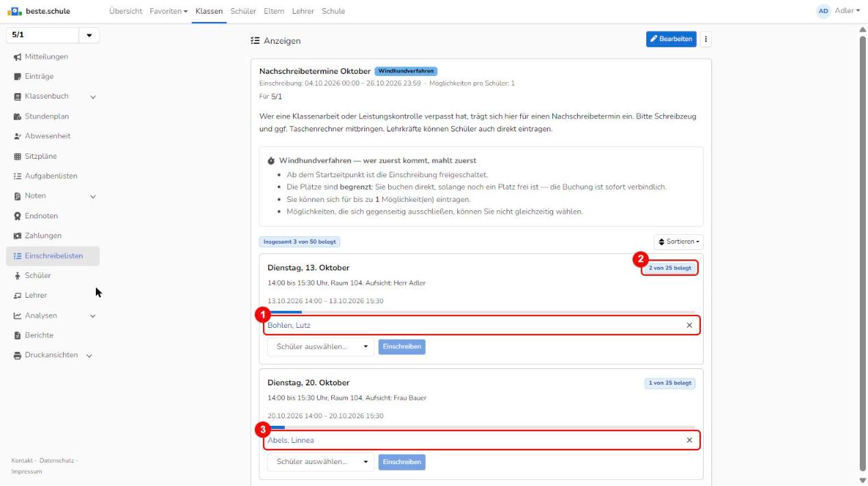Switch to the Eltern tab
This screenshot has width=868, height=486.
274,11
